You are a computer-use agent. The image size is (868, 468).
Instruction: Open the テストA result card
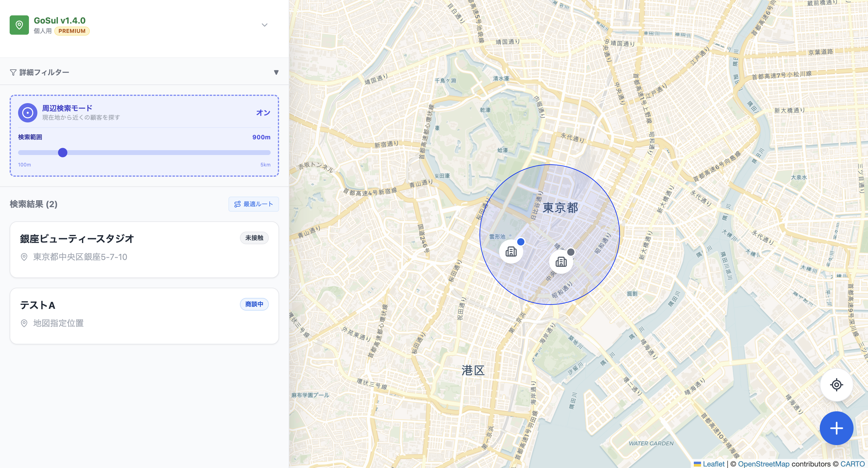pos(144,316)
